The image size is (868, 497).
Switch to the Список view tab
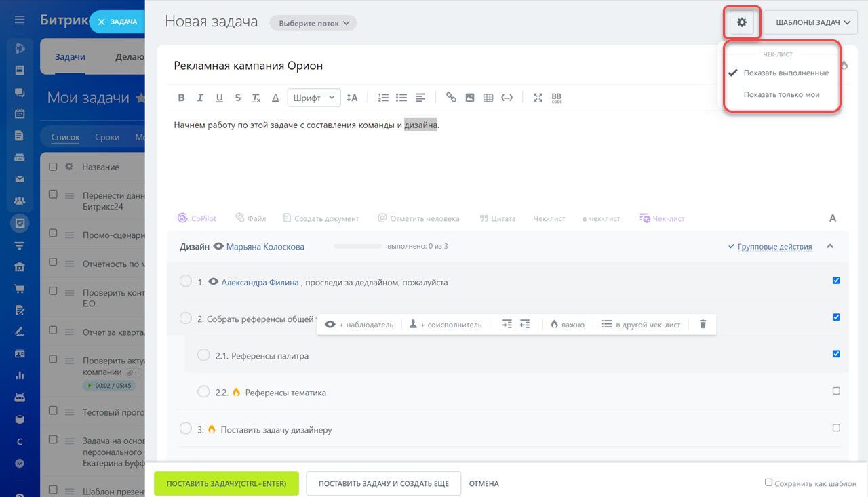tap(66, 137)
